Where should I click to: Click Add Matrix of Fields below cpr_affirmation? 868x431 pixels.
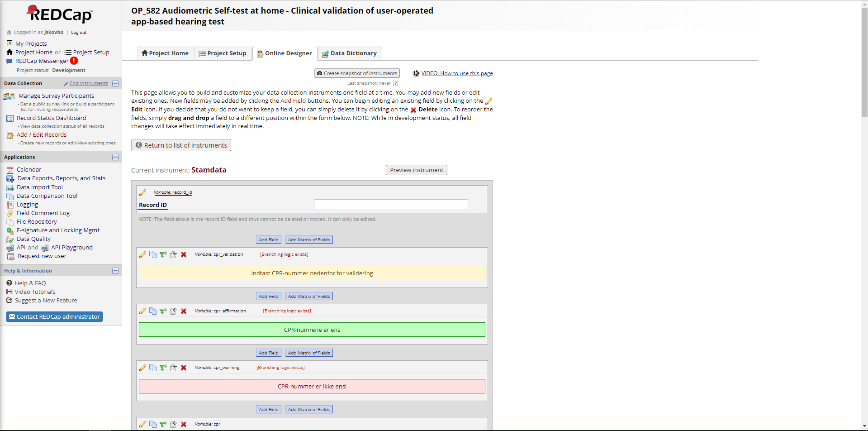point(309,353)
